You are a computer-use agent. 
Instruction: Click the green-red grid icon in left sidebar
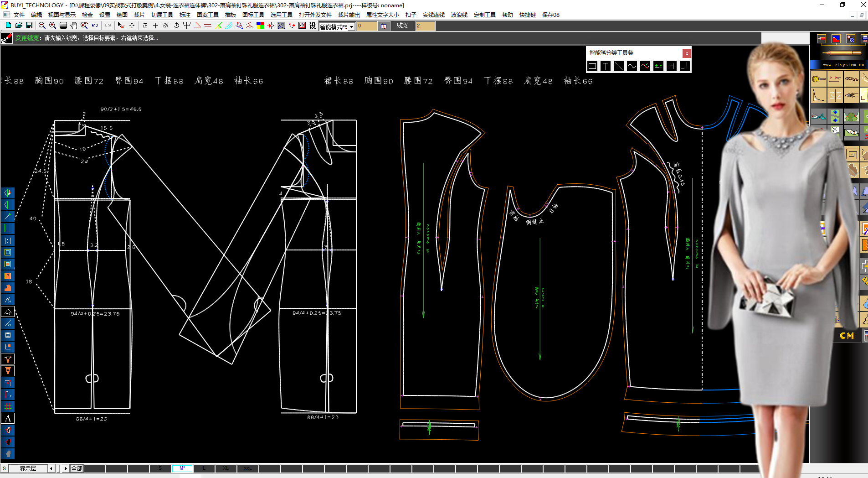(x=8, y=406)
